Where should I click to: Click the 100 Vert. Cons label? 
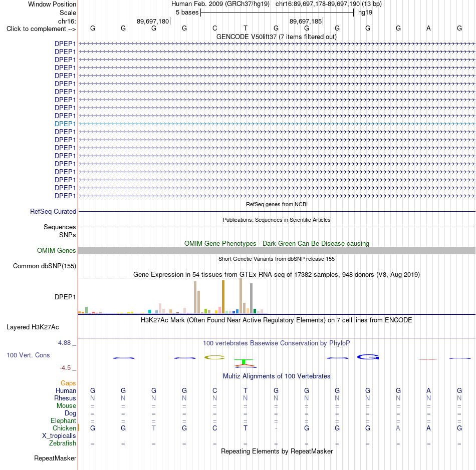click(28, 355)
